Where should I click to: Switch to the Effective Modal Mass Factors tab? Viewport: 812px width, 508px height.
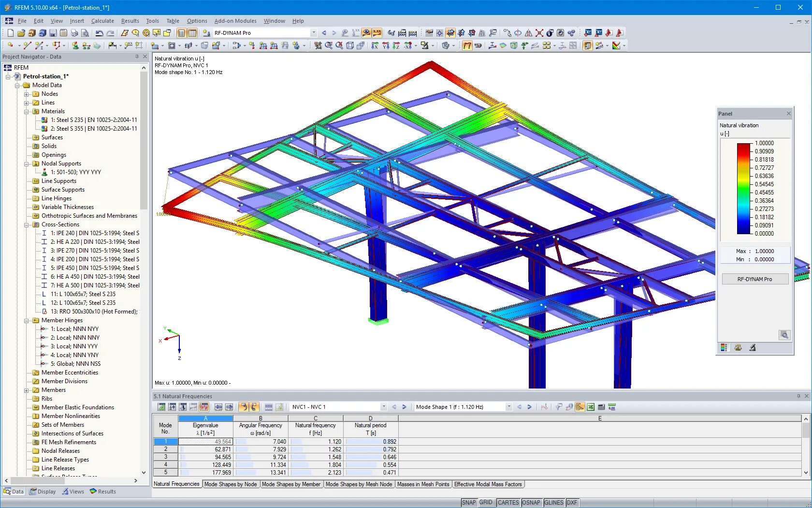[x=488, y=484]
